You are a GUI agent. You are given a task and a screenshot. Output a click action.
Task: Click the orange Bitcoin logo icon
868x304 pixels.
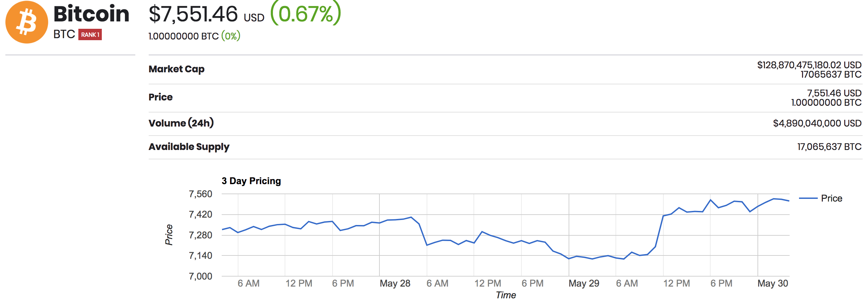coord(26,22)
